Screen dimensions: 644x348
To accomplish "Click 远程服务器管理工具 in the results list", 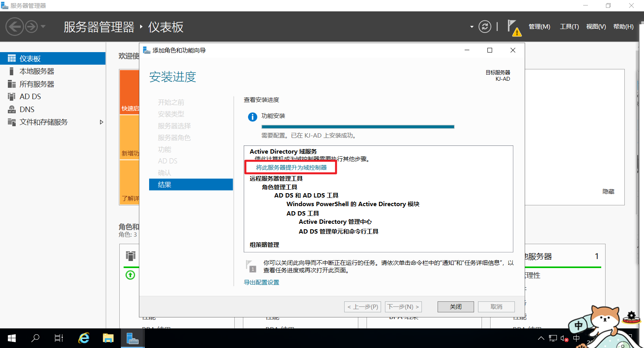I will 276,179.
